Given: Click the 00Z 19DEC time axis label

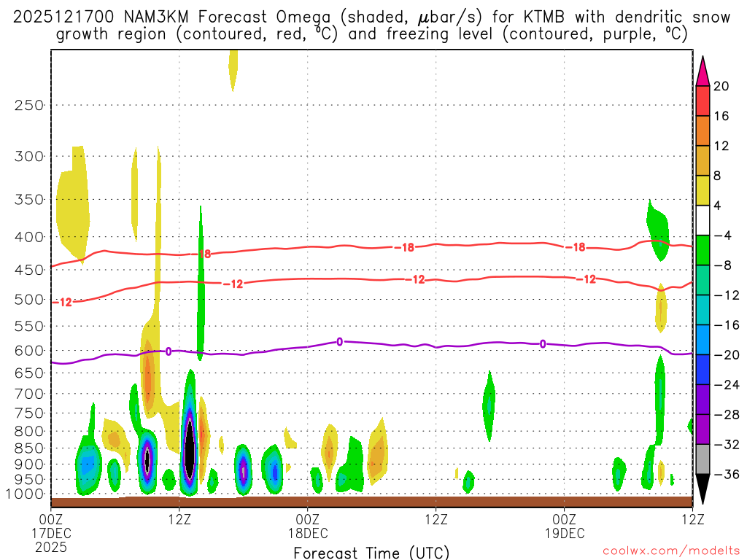Looking at the screenshot, I should pos(565,526).
